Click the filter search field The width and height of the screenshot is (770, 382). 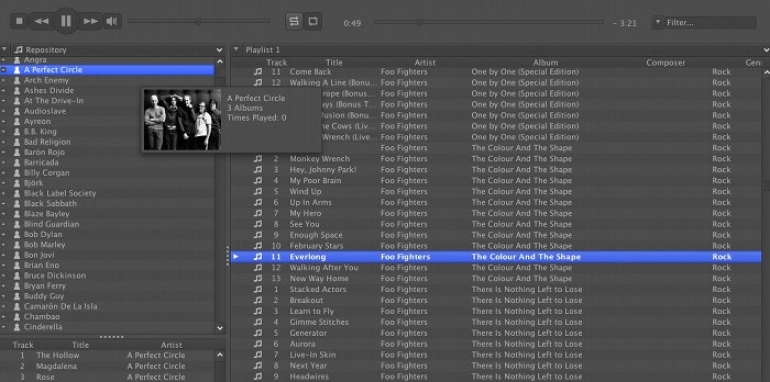[x=710, y=23]
